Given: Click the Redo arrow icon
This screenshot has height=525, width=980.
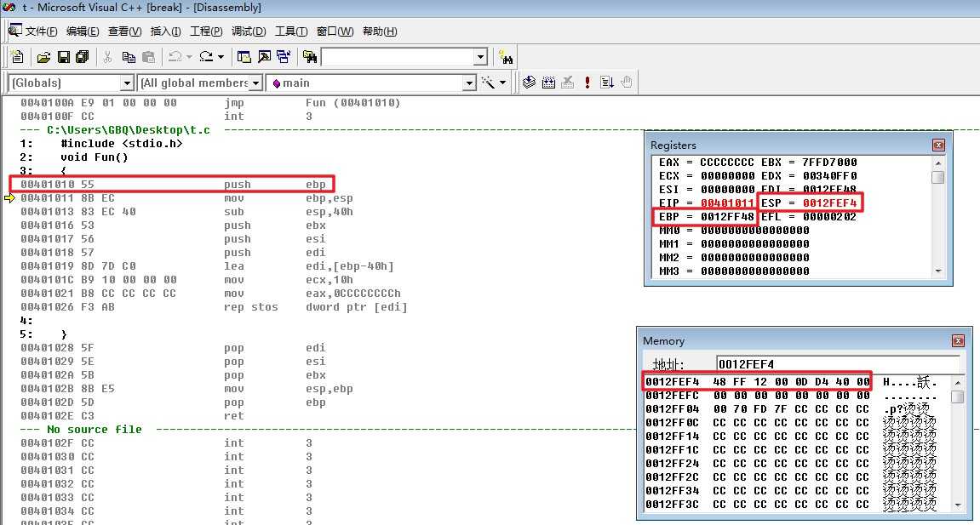Looking at the screenshot, I should [x=206, y=57].
